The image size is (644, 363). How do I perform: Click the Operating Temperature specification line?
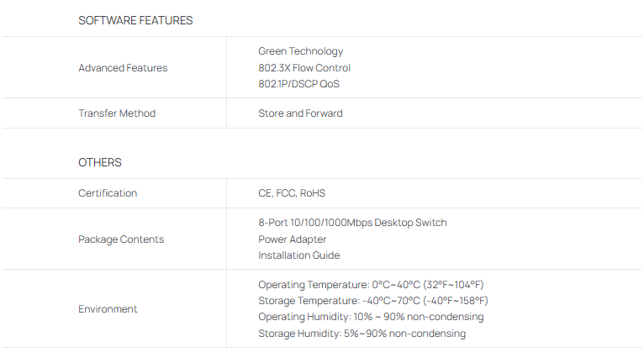[x=370, y=285]
